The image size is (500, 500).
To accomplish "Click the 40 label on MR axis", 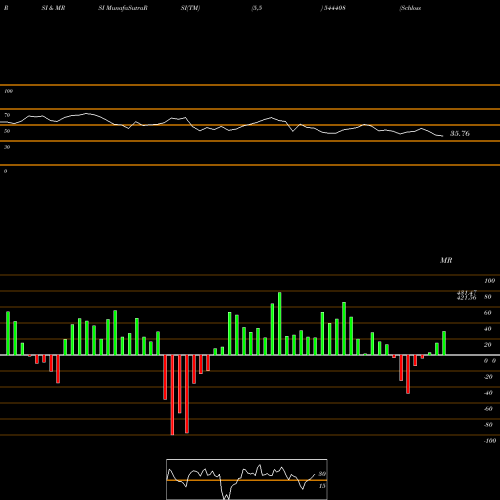I will click(x=488, y=329).
